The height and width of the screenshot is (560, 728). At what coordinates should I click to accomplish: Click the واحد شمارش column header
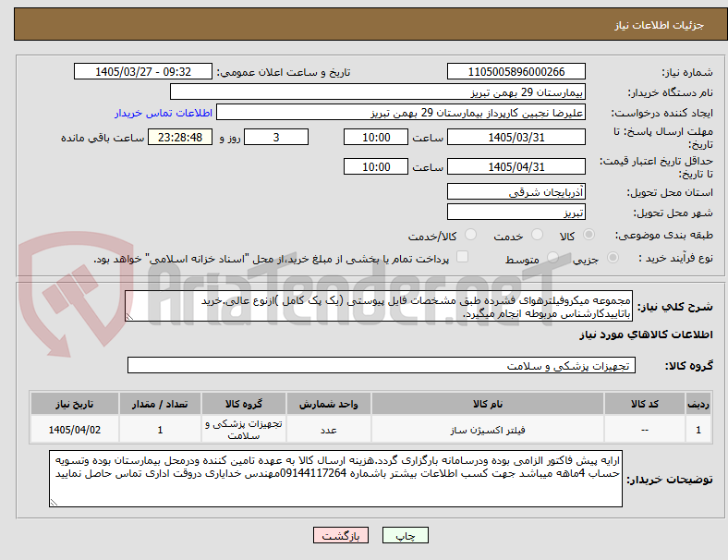pos(329,404)
